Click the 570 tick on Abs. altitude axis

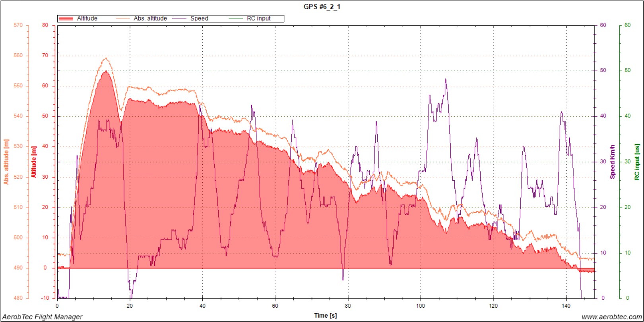click(x=18, y=25)
